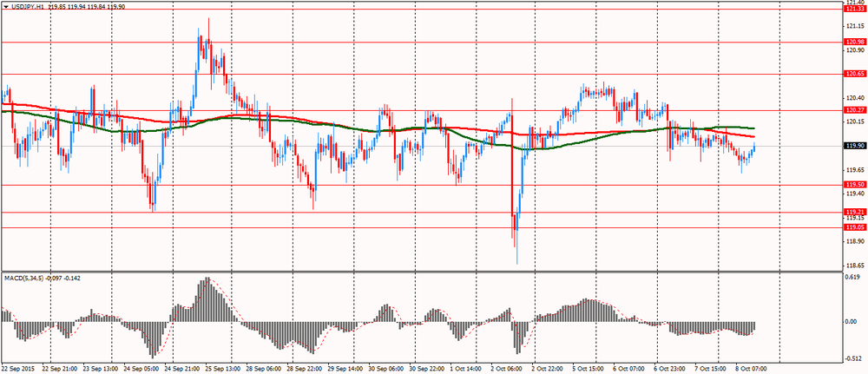Click the 2 Oct 22:00 time label
The width and height of the screenshot is (868, 374).
(x=547, y=367)
